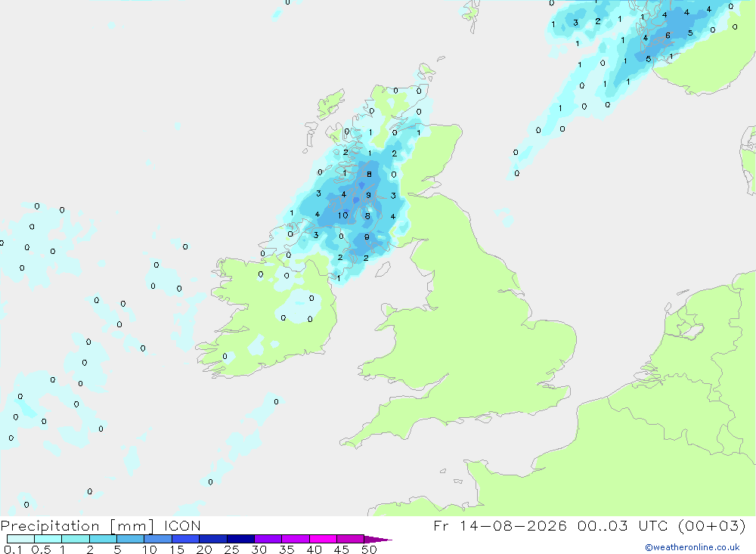
Task: Click the "35" legend scale label
Action: pyautogui.click(x=287, y=549)
